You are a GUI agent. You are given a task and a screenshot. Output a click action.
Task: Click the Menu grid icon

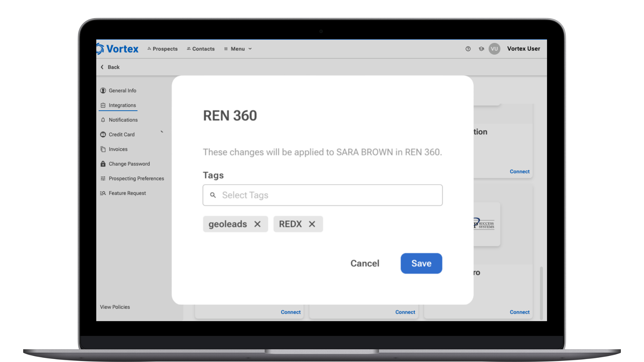[226, 49]
